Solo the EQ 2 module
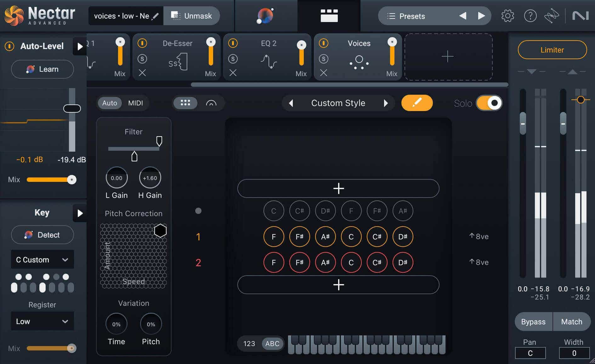This screenshot has width=595, height=364. tap(233, 59)
